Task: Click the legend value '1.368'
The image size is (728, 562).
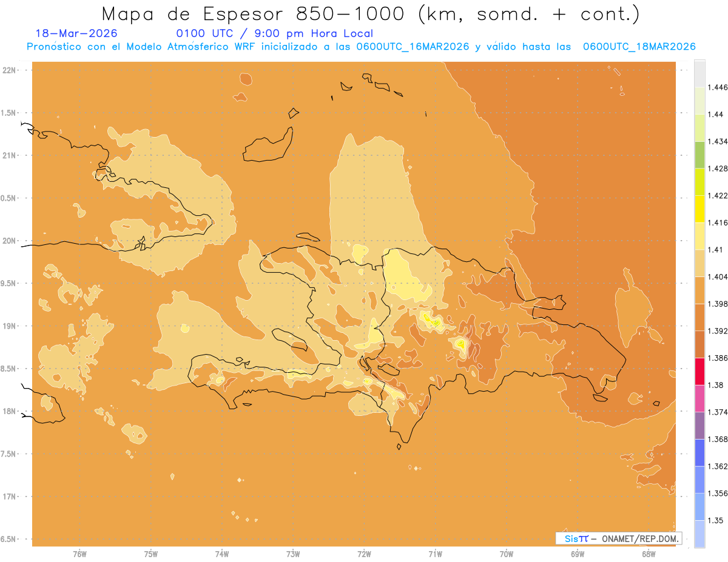Action: tap(718, 440)
